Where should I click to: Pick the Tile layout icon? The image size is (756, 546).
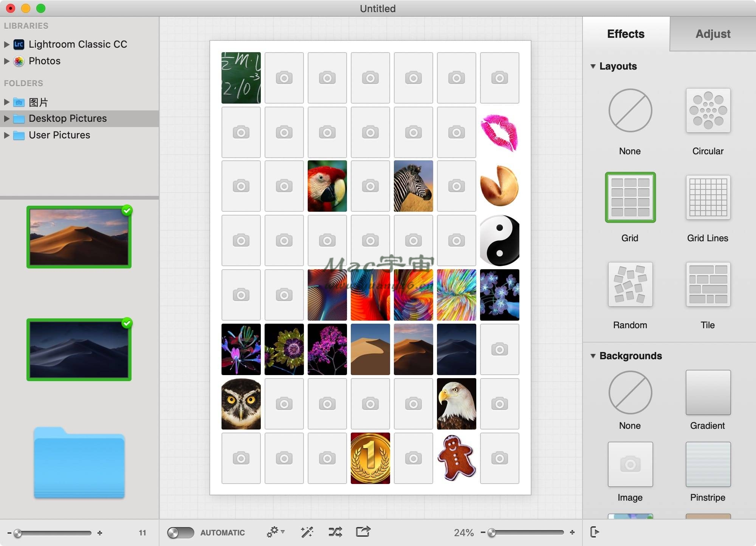click(708, 284)
